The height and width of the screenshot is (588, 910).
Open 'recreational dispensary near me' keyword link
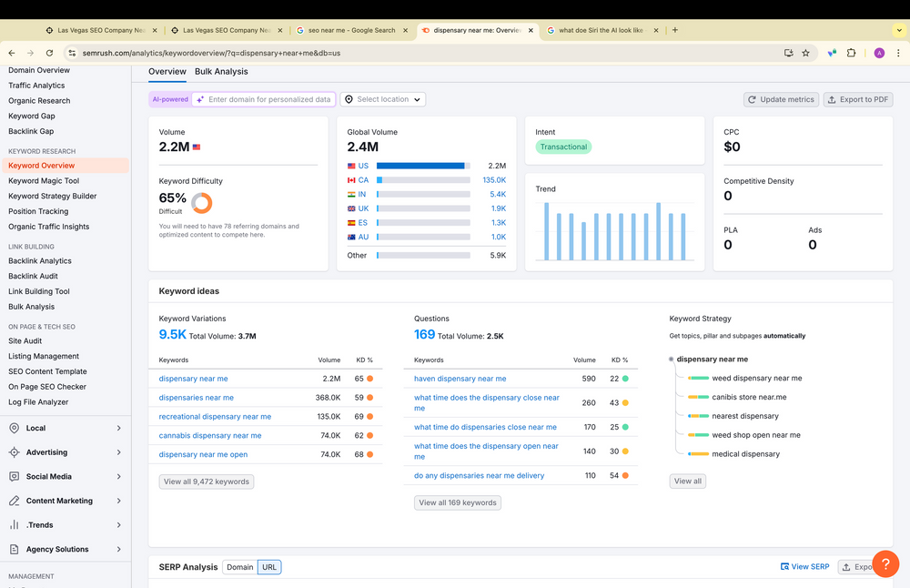coord(215,416)
